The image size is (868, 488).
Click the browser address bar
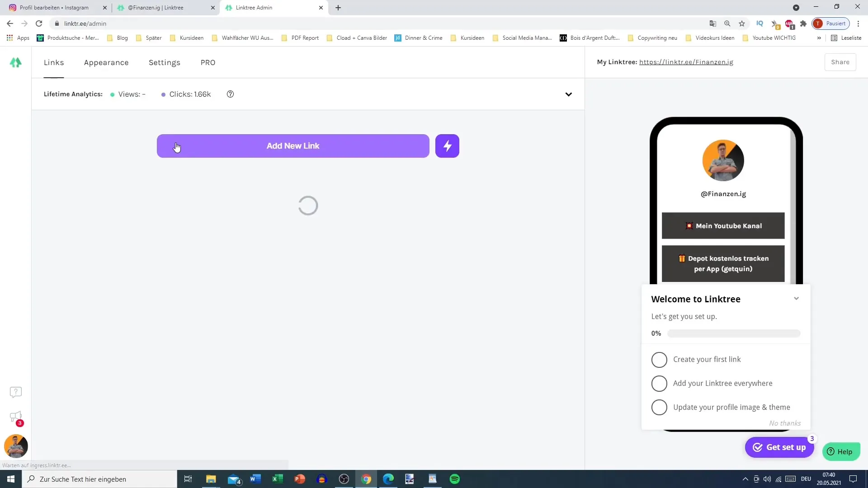[x=380, y=23]
